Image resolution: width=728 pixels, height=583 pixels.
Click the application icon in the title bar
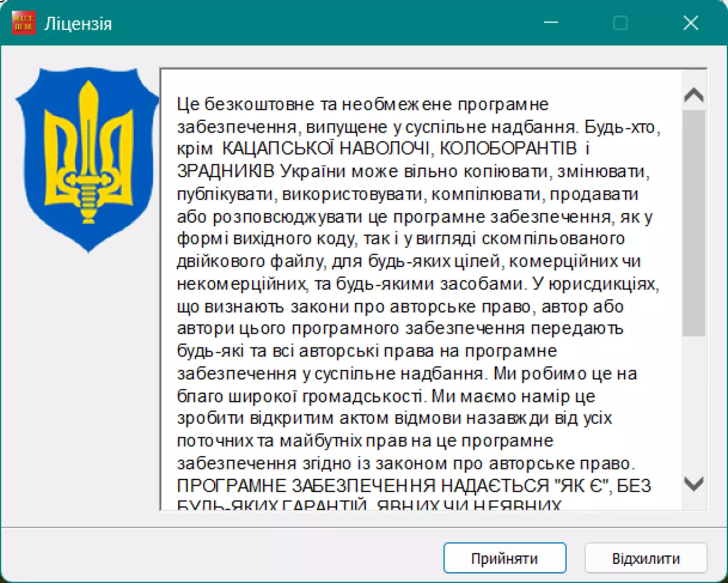pos(24,23)
